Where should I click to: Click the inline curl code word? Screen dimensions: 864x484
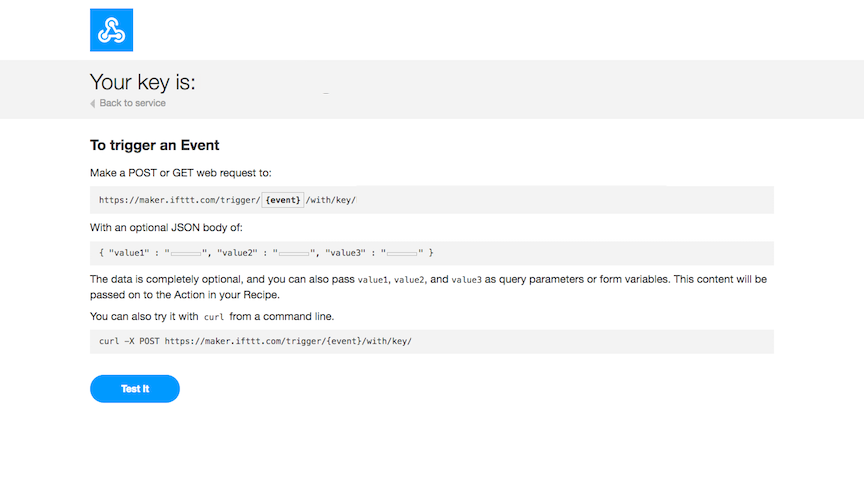pos(214,317)
